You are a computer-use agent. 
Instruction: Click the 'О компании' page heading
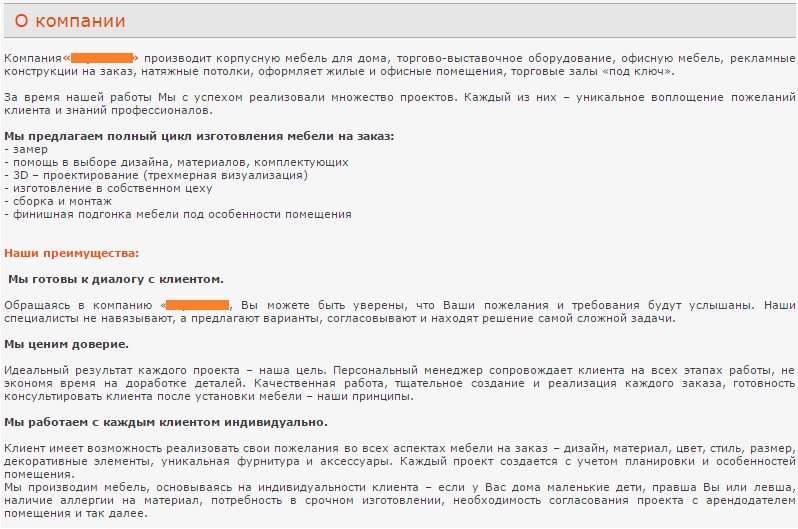coord(70,21)
